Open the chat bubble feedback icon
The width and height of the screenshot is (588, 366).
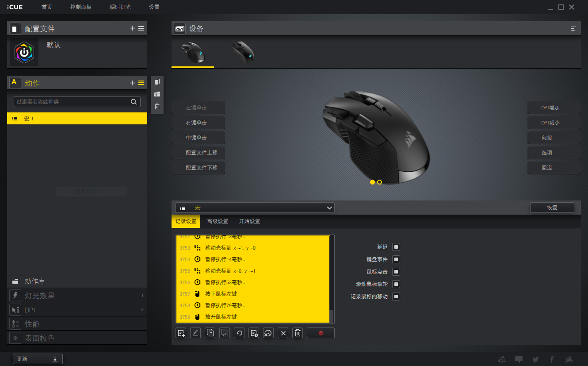coord(519,359)
